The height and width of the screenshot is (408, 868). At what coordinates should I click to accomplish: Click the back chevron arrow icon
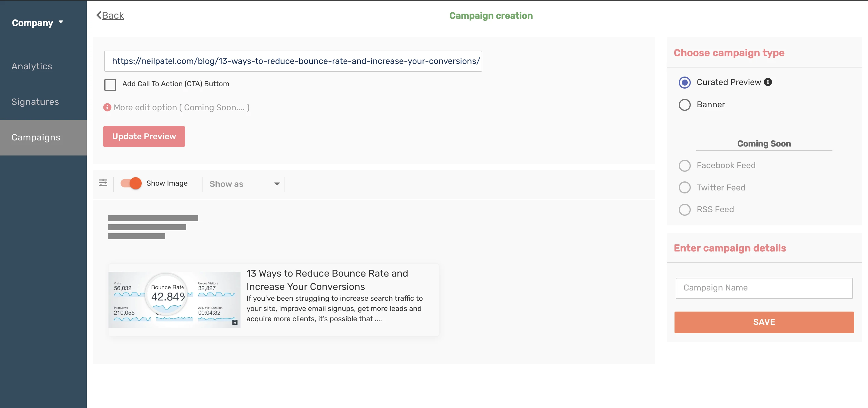coord(99,15)
